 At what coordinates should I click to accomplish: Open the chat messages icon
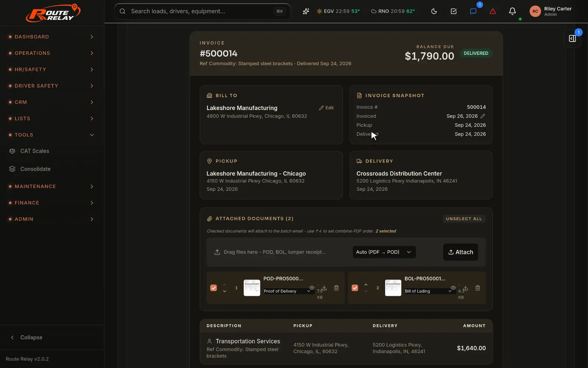coord(473,11)
